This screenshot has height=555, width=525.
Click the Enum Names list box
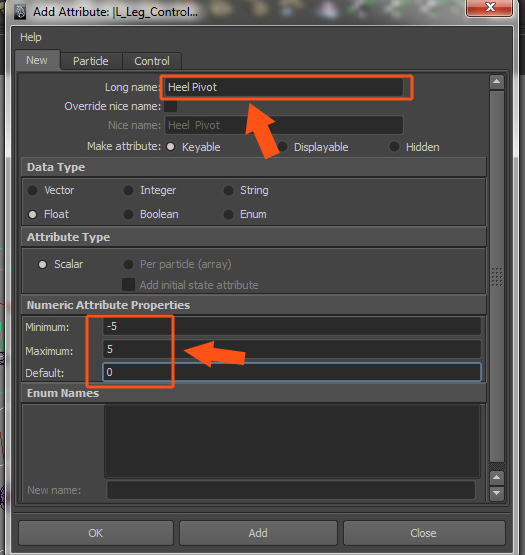(292, 441)
